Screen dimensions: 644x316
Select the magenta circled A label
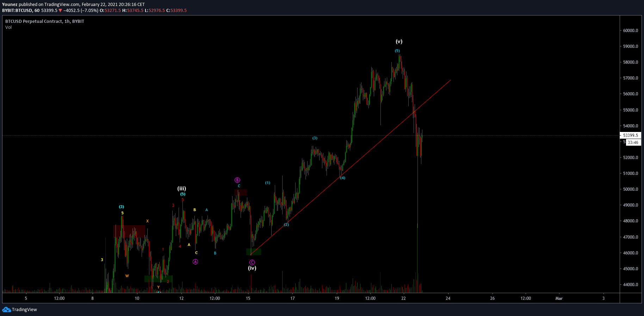(x=195, y=261)
